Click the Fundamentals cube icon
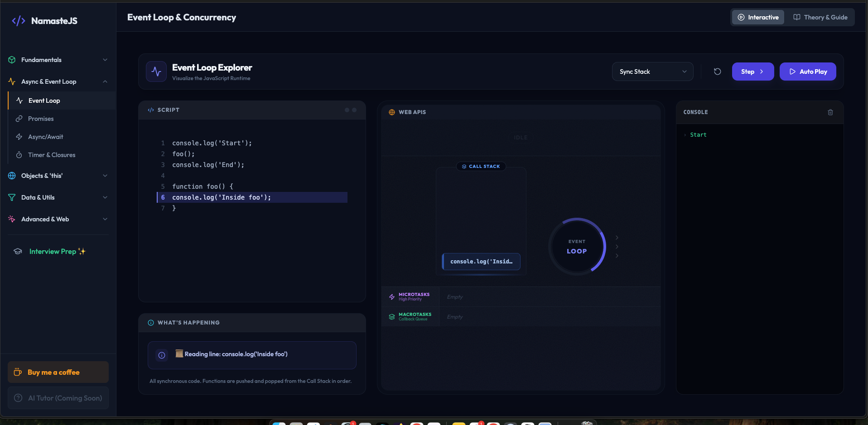The height and width of the screenshot is (425, 868). pos(12,60)
